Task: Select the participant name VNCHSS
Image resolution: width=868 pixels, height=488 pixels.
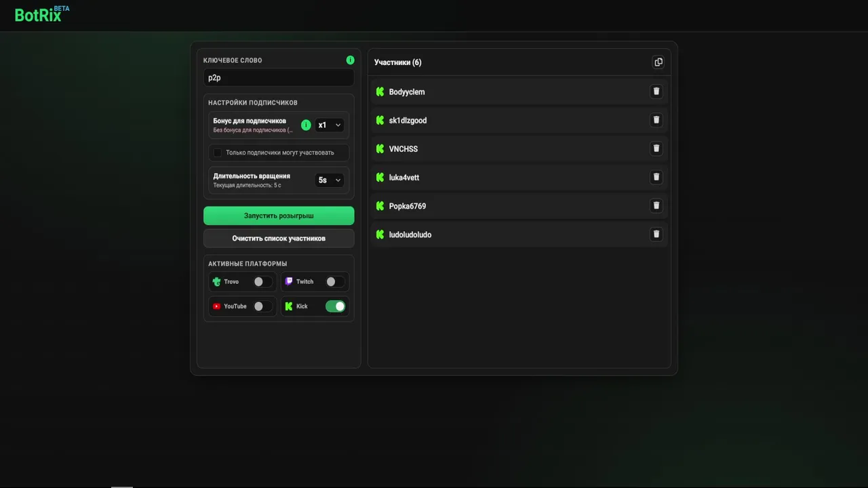Action: (x=403, y=149)
